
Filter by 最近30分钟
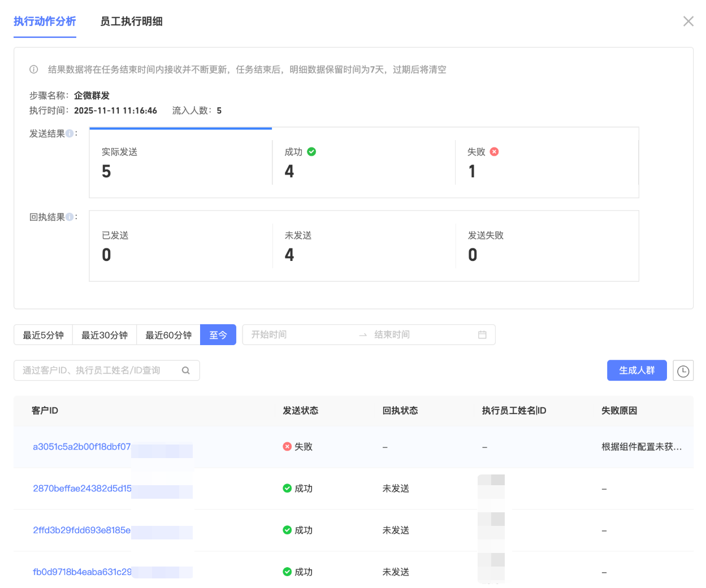coord(105,335)
